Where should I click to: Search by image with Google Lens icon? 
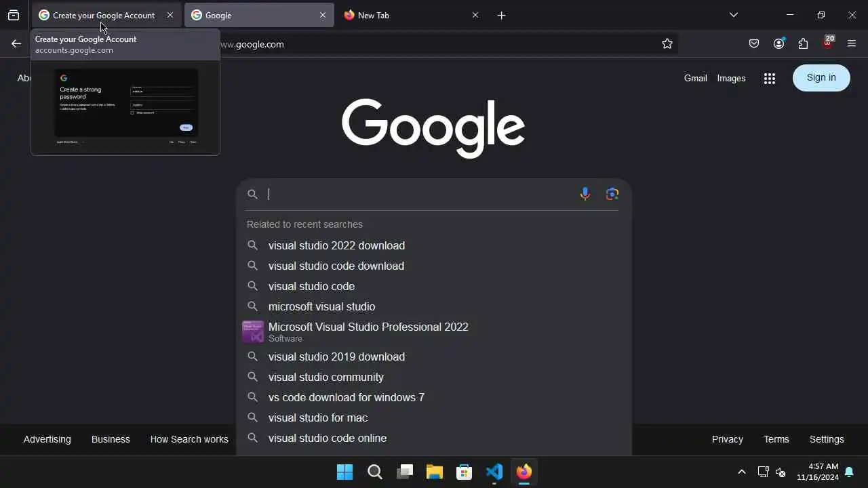click(612, 195)
